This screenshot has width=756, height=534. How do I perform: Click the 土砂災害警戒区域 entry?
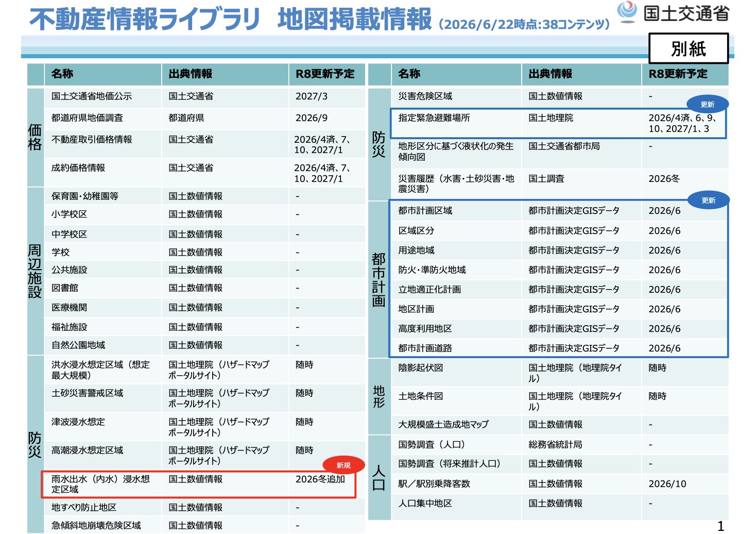(x=87, y=393)
